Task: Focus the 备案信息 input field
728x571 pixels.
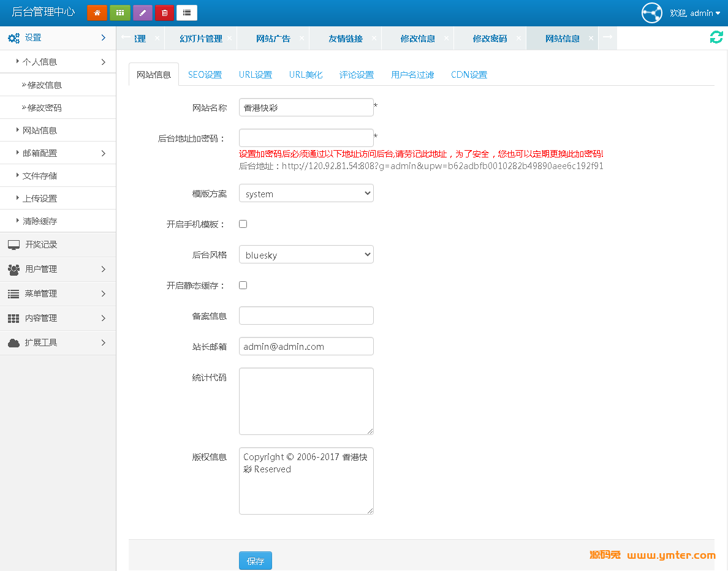Action: pyautogui.click(x=306, y=316)
